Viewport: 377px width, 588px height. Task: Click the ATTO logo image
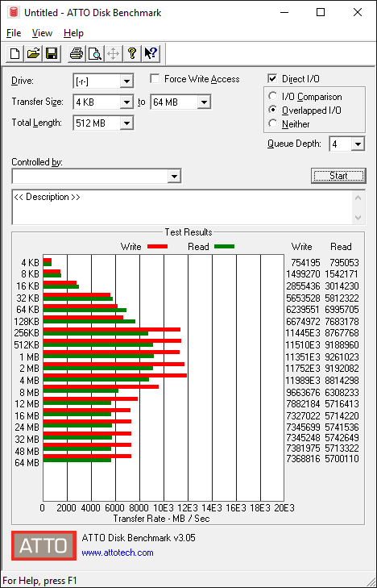coord(43,545)
